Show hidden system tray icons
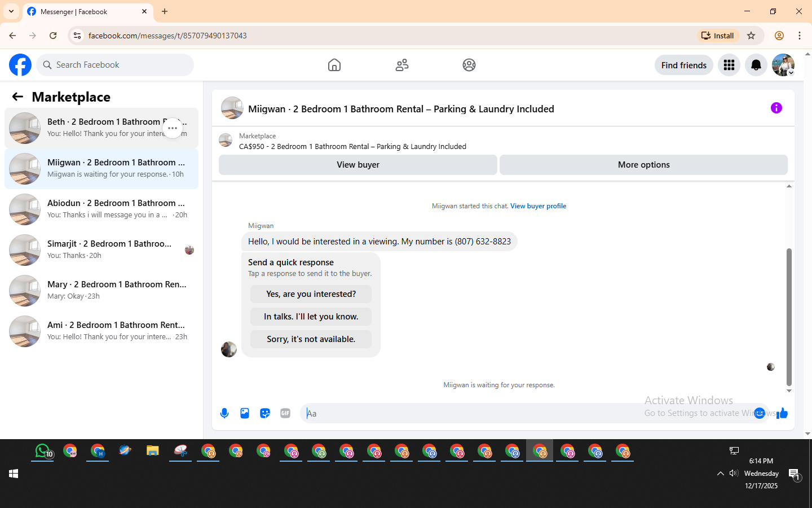 (720, 473)
